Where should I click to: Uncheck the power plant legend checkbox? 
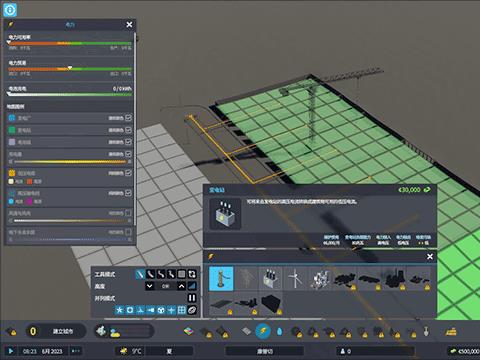pos(128,118)
